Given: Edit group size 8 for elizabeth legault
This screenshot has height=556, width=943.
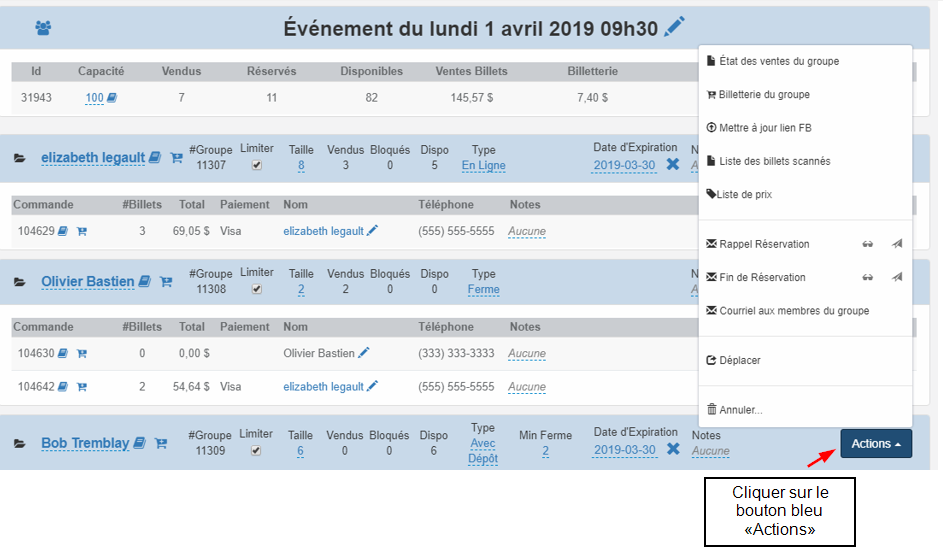Looking at the screenshot, I should [301, 165].
